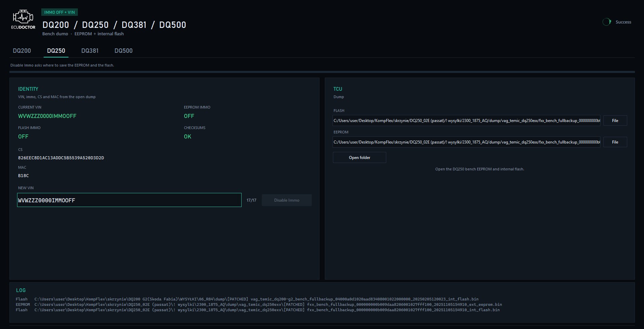
Task: Browse EEPROM file with File button
Action: pos(615,142)
